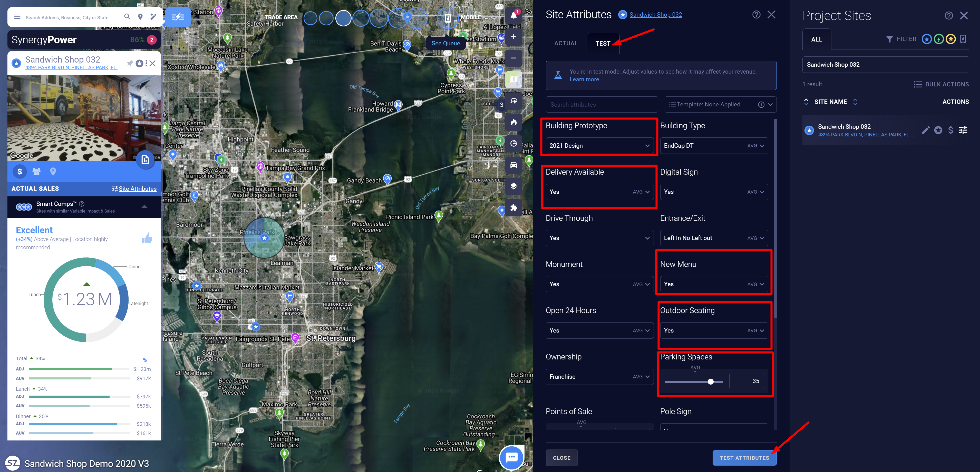Open the SynergyPower lightning queue button
The image size is (980, 472).
[x=178, y=17]
